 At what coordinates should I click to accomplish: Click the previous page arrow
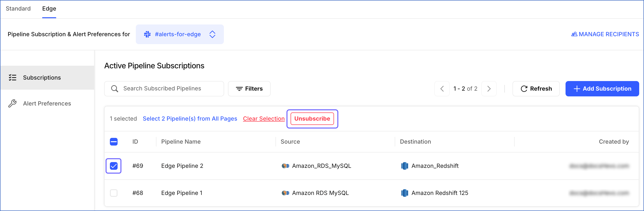point(442,89)
